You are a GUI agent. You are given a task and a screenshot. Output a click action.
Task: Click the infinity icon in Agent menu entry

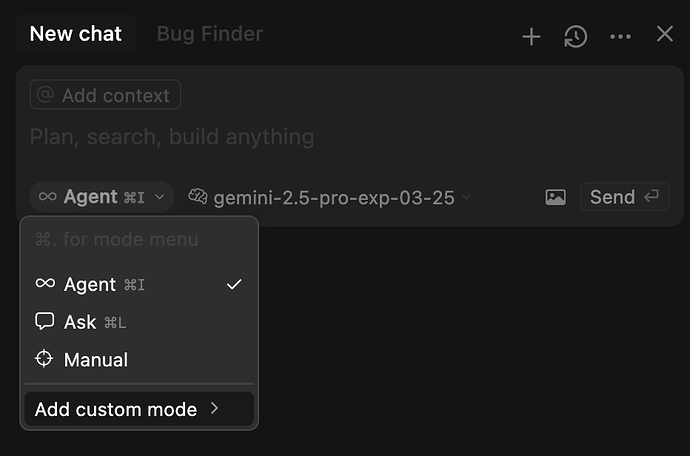[45, 283]
